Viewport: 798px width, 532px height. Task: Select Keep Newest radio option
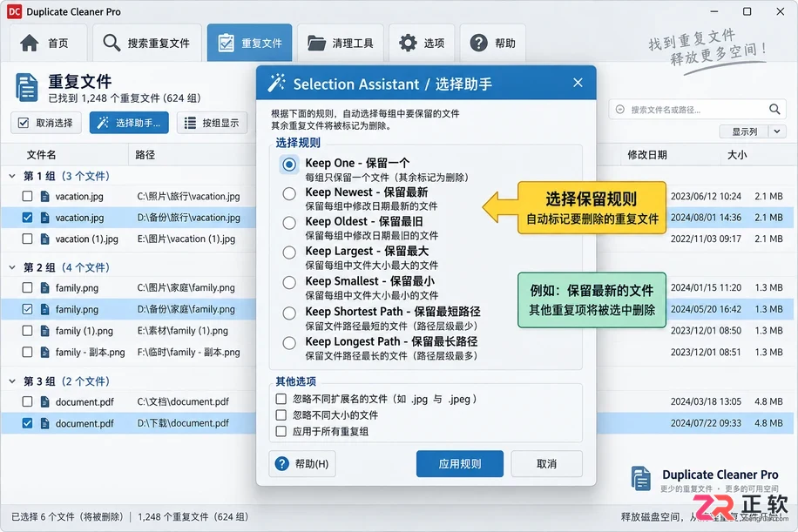(x=289, y=194)
